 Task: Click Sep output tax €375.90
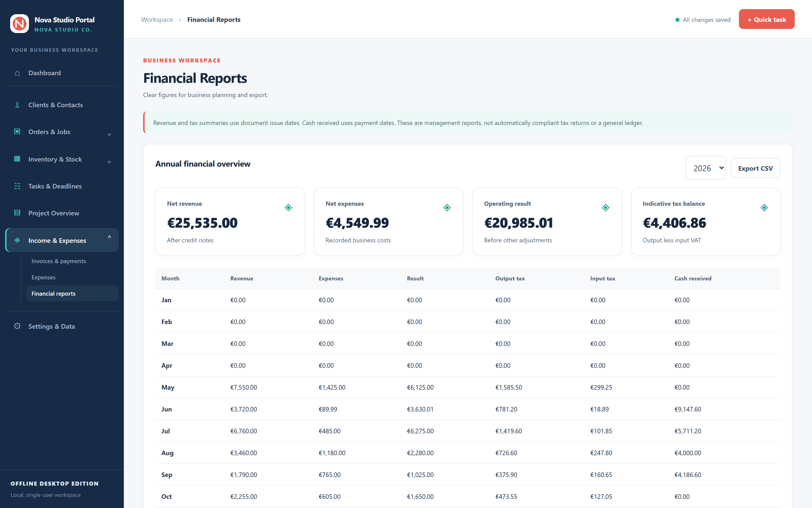[506, 474]
